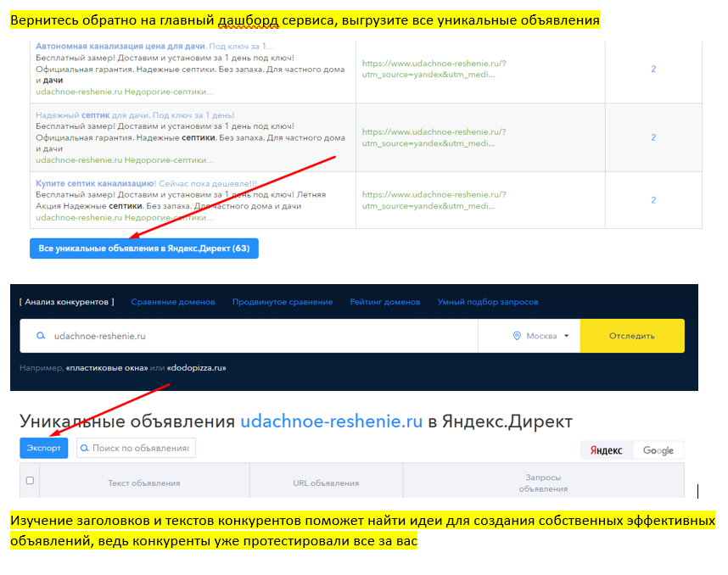The width and height of the screenshot is (728, 575).
Task: Open the Москва region dropdown
Action: (540, 336)
